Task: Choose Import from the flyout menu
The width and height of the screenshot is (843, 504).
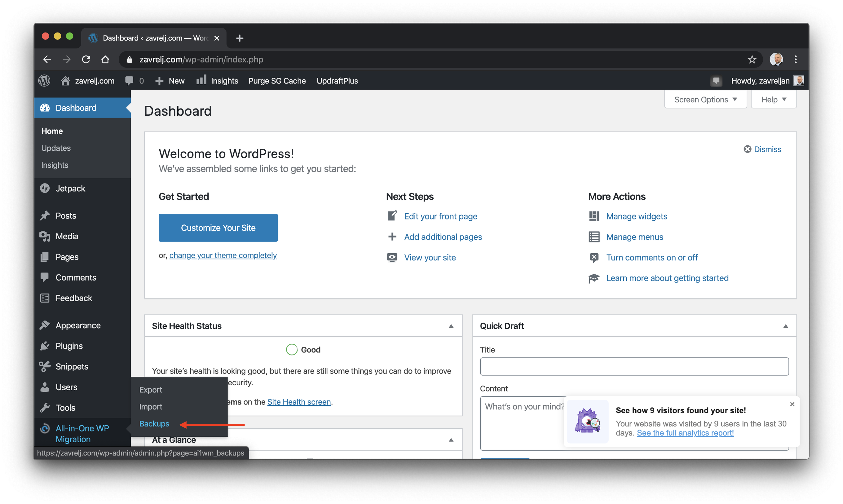Action: point(151,407)
